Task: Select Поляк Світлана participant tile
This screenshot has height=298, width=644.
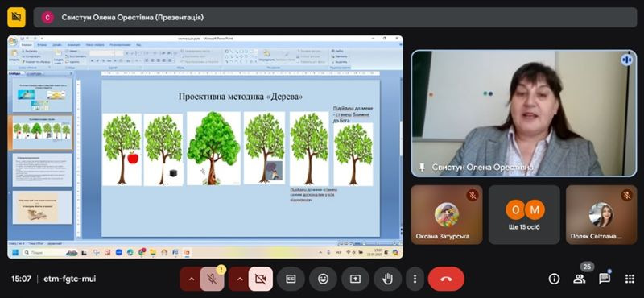Action: pyautogui.click(x=601, y=214)
